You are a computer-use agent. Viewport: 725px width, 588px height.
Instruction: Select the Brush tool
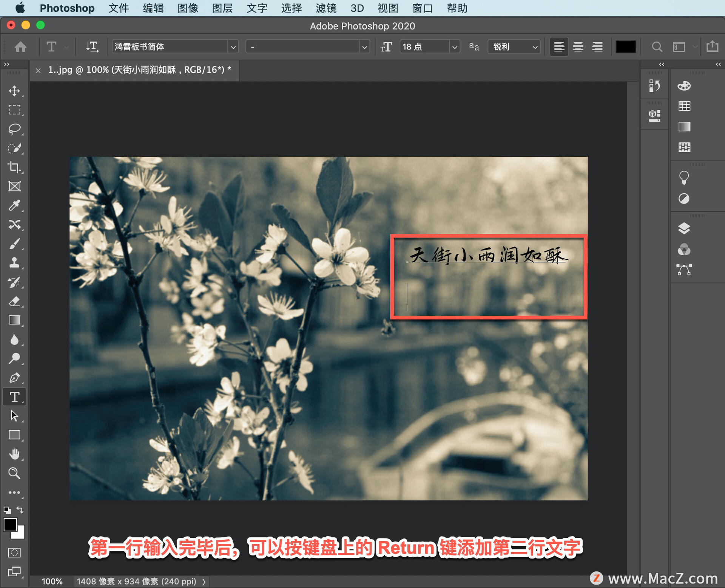tap(14, 244)
